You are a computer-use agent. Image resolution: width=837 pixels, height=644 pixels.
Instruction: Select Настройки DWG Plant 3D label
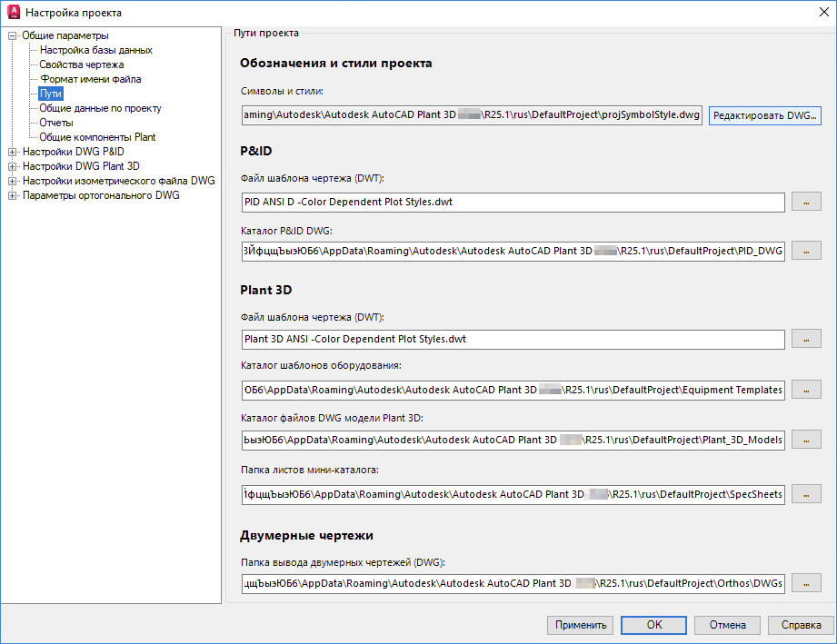pyautogui.click(x=81, y=166)
